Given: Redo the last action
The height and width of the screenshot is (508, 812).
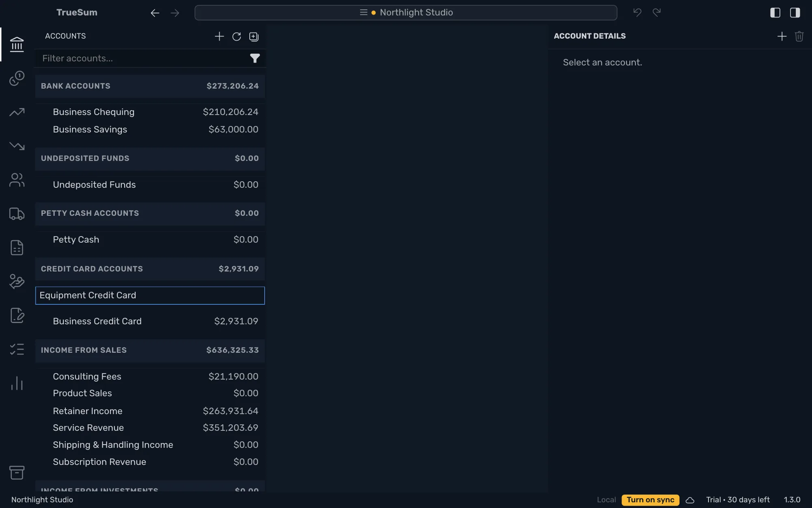Looking at the screenshot, I should click(657, 13).
